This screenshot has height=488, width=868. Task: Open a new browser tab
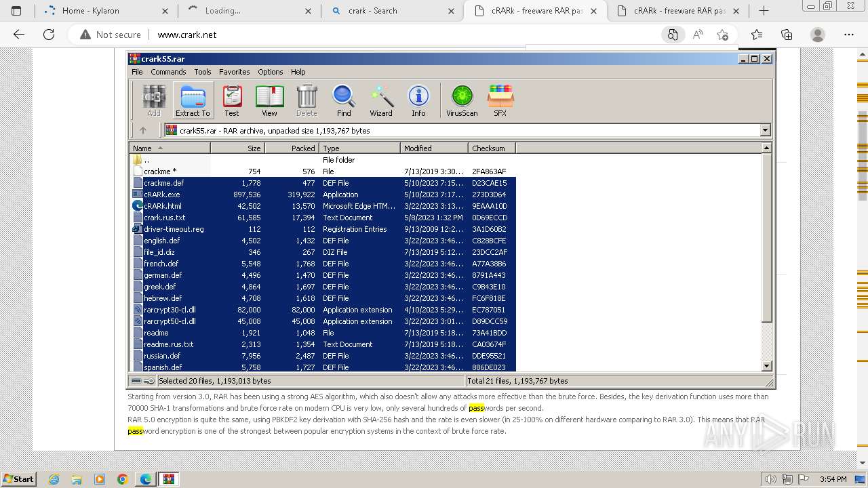764,11
